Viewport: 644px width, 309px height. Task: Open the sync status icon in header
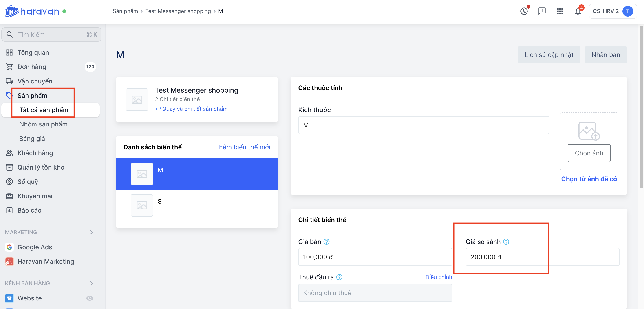524,11
